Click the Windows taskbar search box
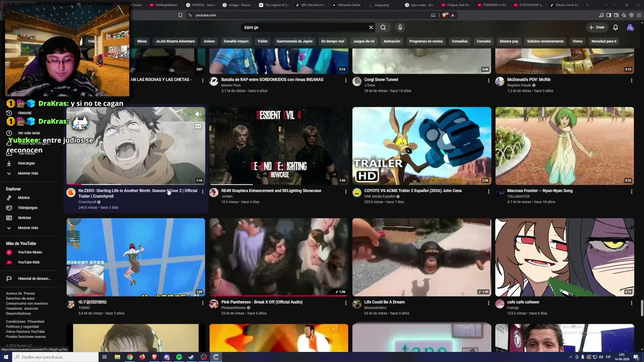The image size is (644, 362). [55, 357]
